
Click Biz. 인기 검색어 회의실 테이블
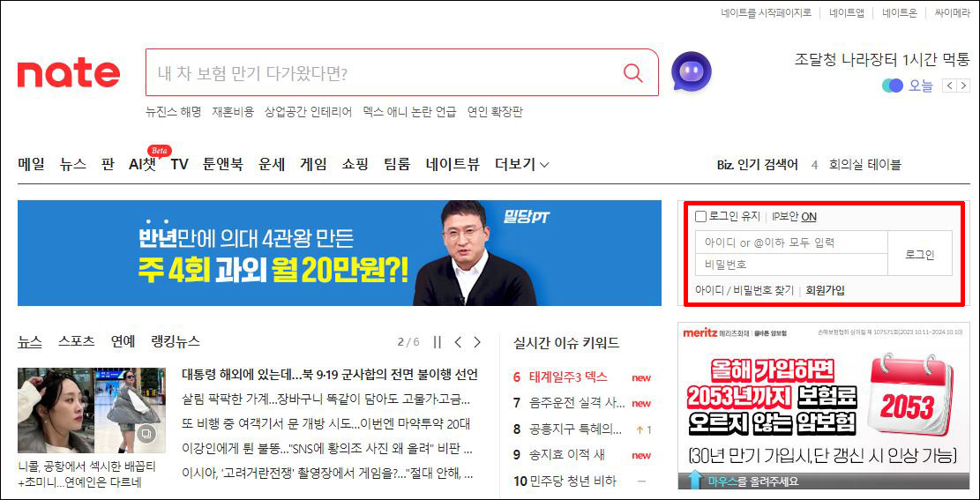click(x=865, y=165)
